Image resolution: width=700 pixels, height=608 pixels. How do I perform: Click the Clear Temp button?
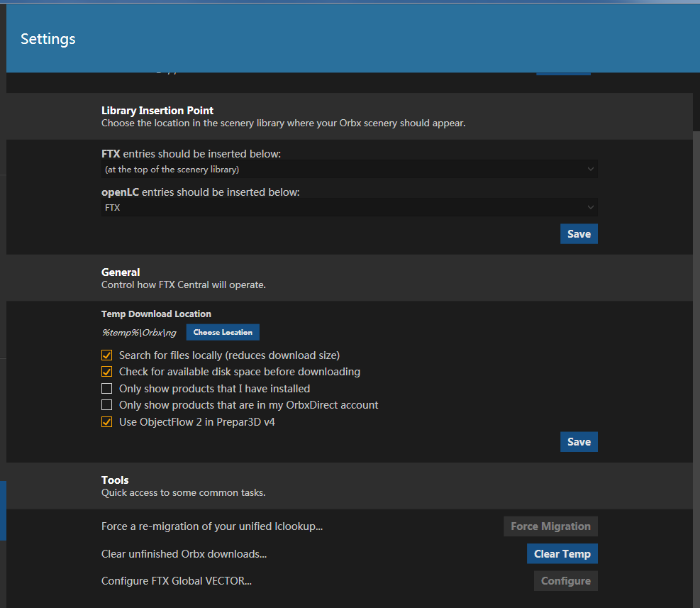point(562,554)
